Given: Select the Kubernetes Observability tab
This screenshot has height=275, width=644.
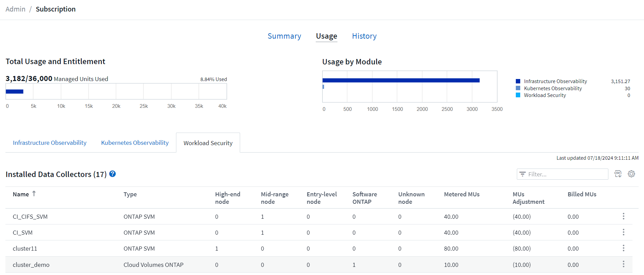Looking at the screenshot, I should point(135,143).
